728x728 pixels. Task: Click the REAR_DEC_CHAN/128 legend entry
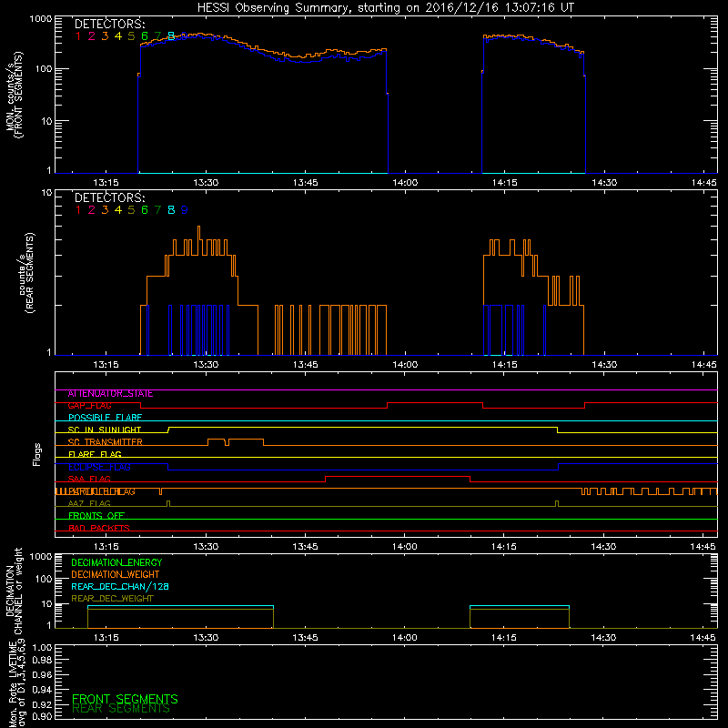pos(120,587)
